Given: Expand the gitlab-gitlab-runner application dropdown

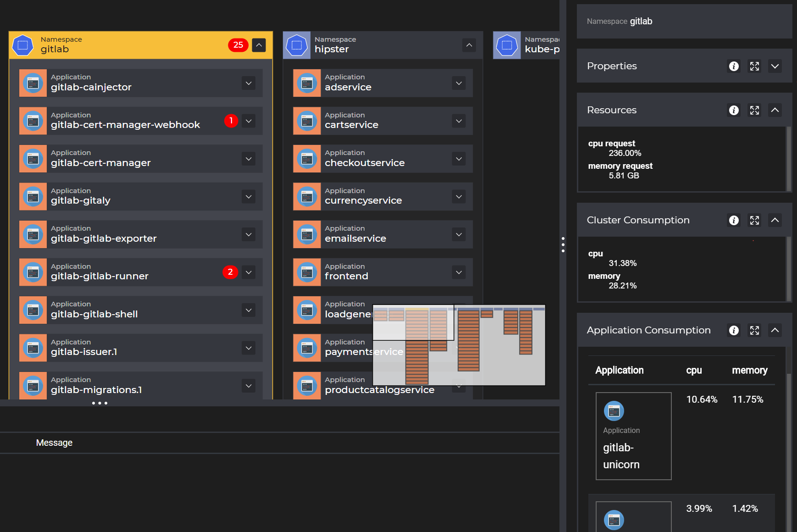Looking at the screenshot, I should click(x=249, y=272).
